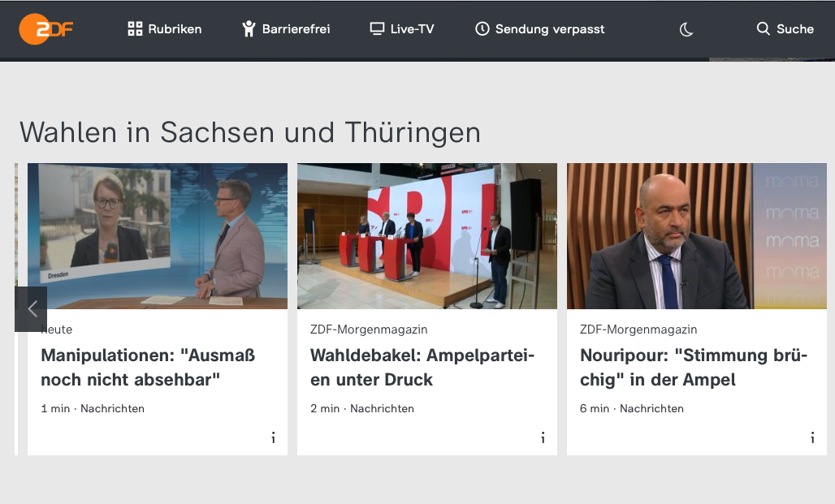Open thumbnail of Nouripour moma interview

[697, 235]
